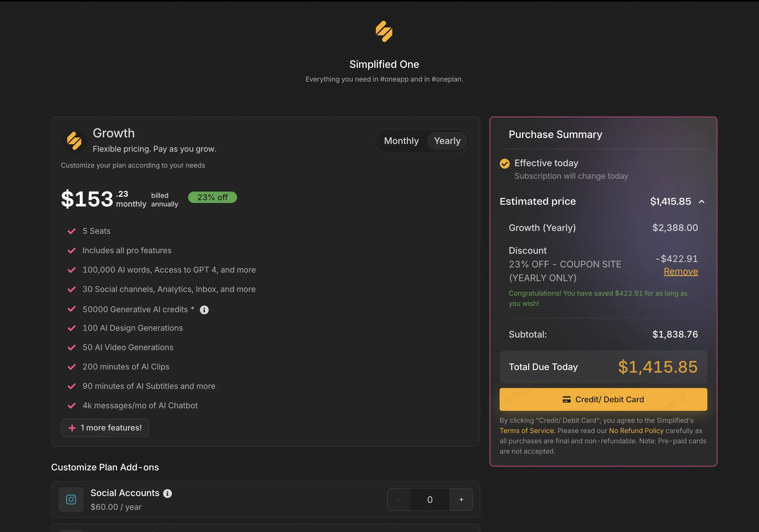This screenshot has width=759, height=532.
Task: Click the Effective today checkmark icon
Action: click(x=504, y=163)
